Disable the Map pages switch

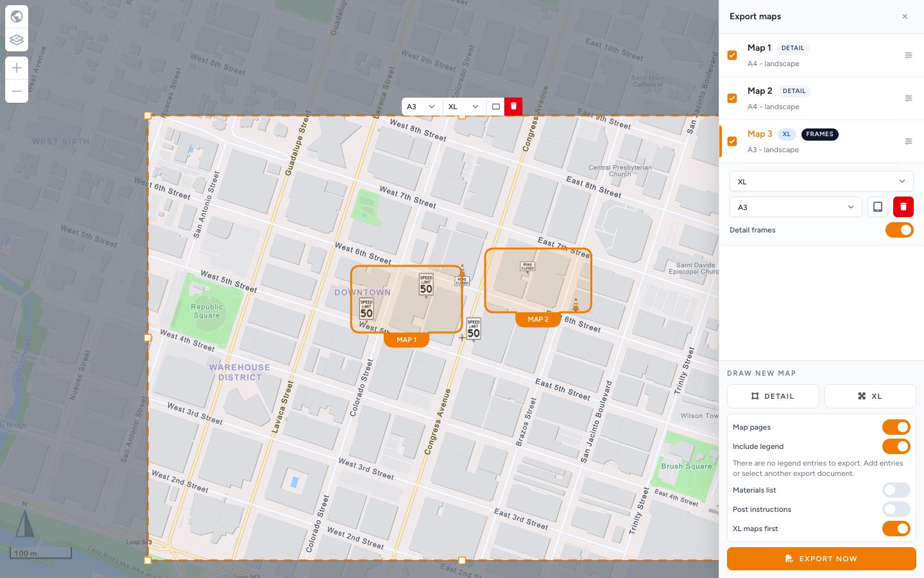tap(896, 427)
